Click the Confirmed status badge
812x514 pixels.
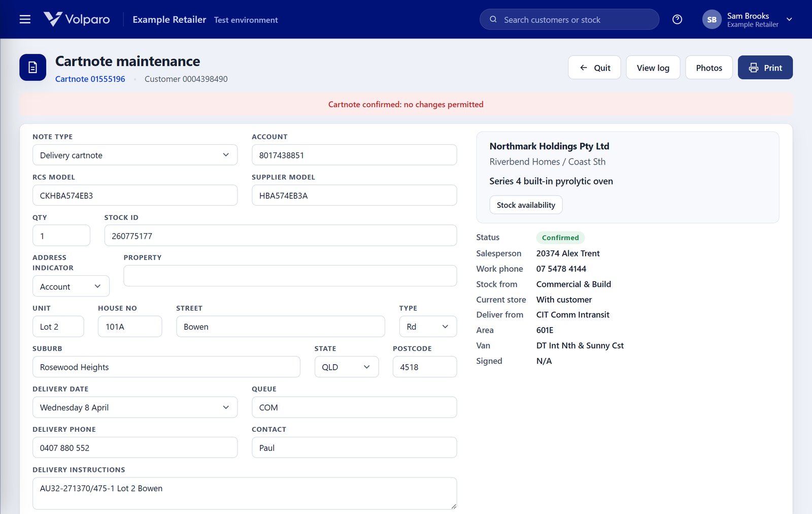[x=560, y=237]
